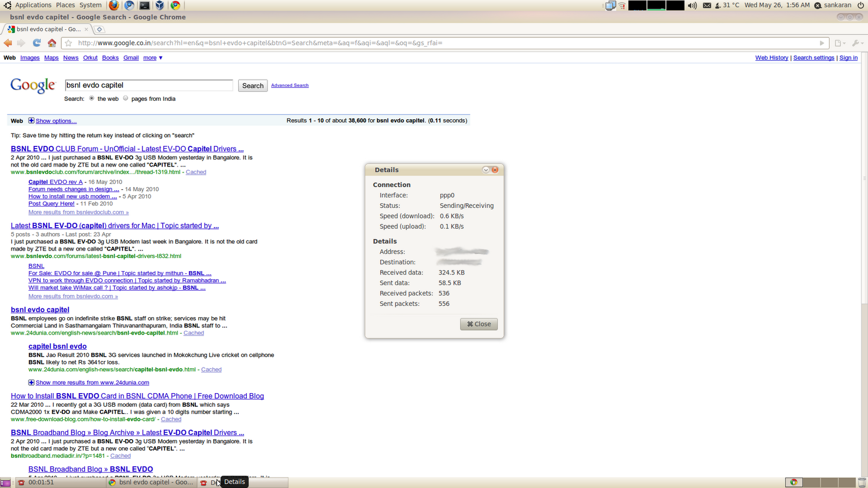868x488 pixels.
Task: Click the Ubuntu logo in the top panel
Action: tap(7, 5)
